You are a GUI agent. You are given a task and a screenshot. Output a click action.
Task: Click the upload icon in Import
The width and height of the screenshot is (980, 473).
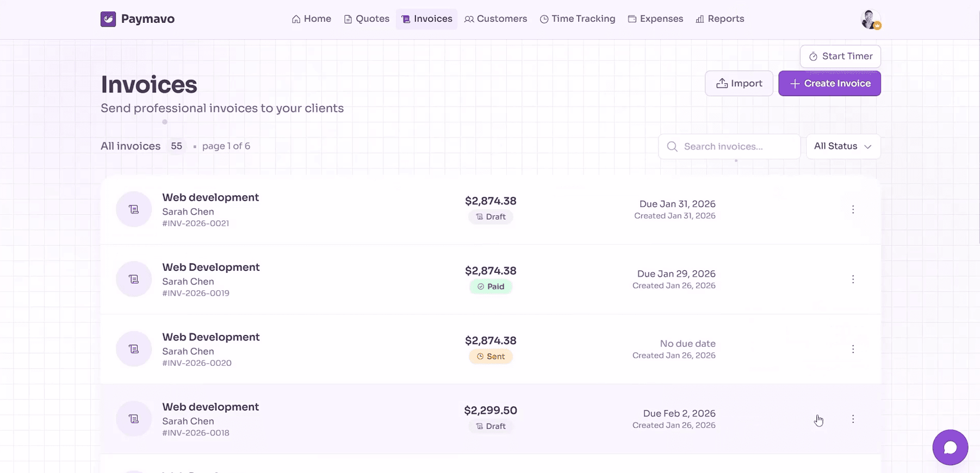pyautogui.click(x=722, y=84)
